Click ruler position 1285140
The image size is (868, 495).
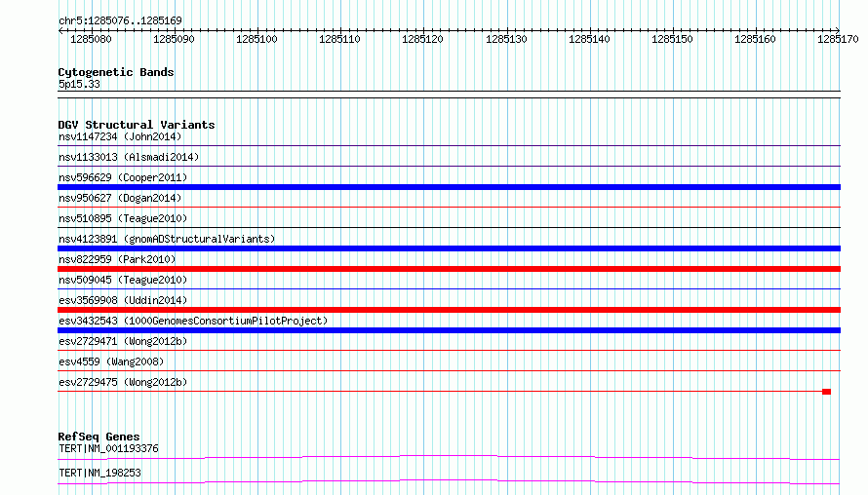589,39
